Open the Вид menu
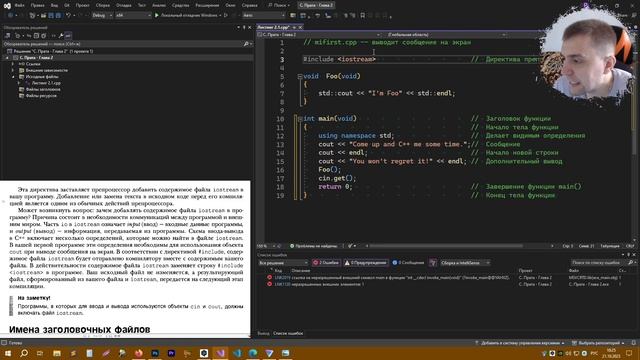The image size is (640, 360). click(54, 5)
